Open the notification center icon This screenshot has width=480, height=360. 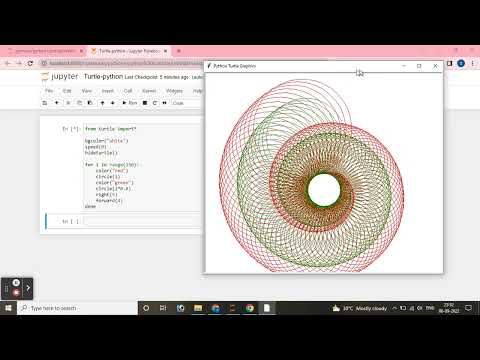click(x=468, y=308)
